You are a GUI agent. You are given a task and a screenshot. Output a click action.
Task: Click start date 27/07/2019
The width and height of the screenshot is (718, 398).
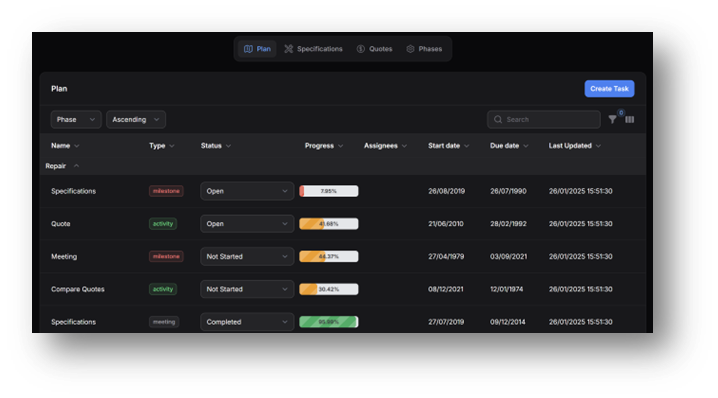(446, 322)
